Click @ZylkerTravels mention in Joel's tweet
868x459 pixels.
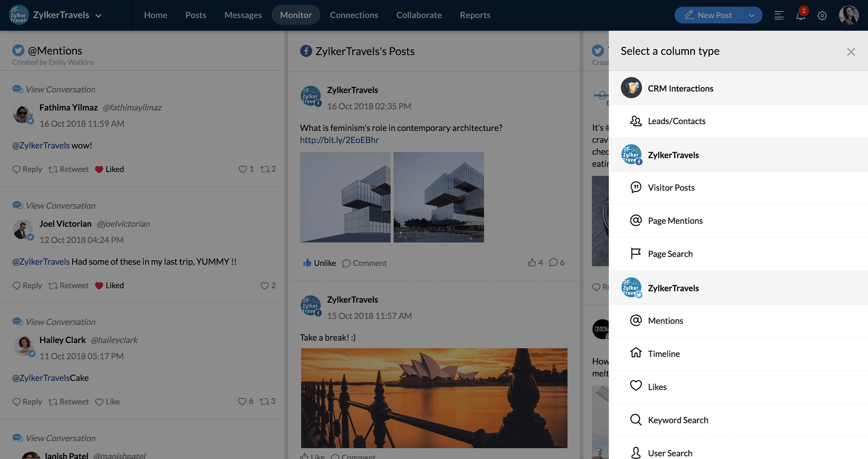click(x=41, y=261)
